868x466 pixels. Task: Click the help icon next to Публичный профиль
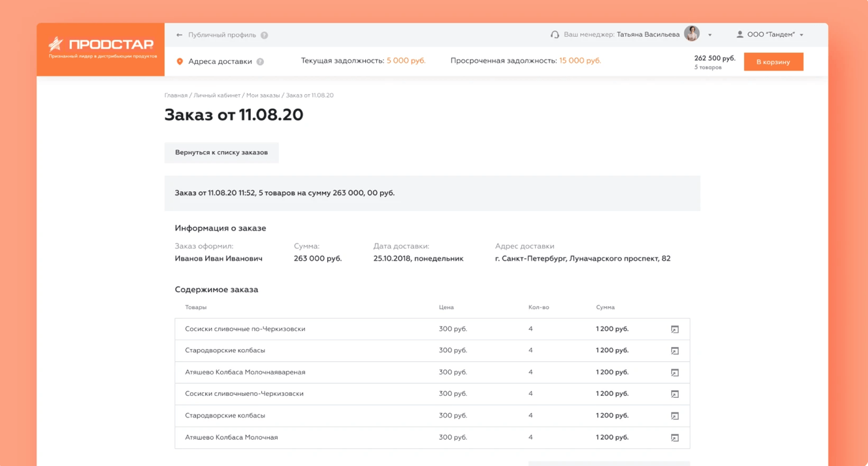coord(264,35)
